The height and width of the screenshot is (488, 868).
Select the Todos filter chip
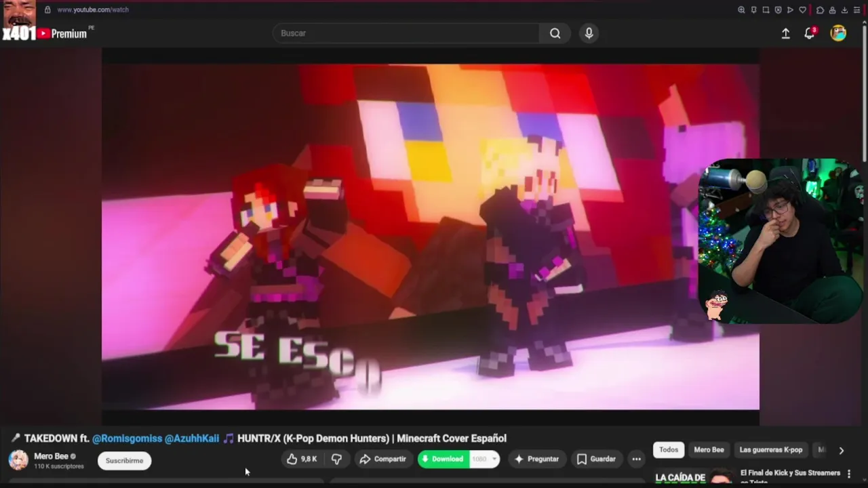click(669, 449)
